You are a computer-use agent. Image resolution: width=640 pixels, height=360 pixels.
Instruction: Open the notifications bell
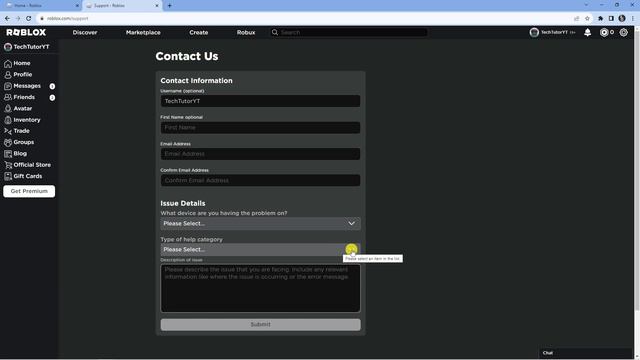[x=587, y=32]
